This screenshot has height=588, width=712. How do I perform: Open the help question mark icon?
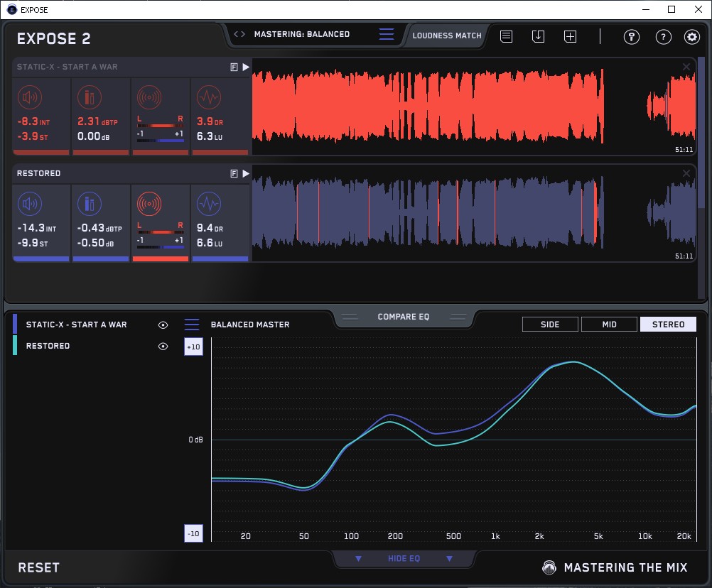point(664,37)
